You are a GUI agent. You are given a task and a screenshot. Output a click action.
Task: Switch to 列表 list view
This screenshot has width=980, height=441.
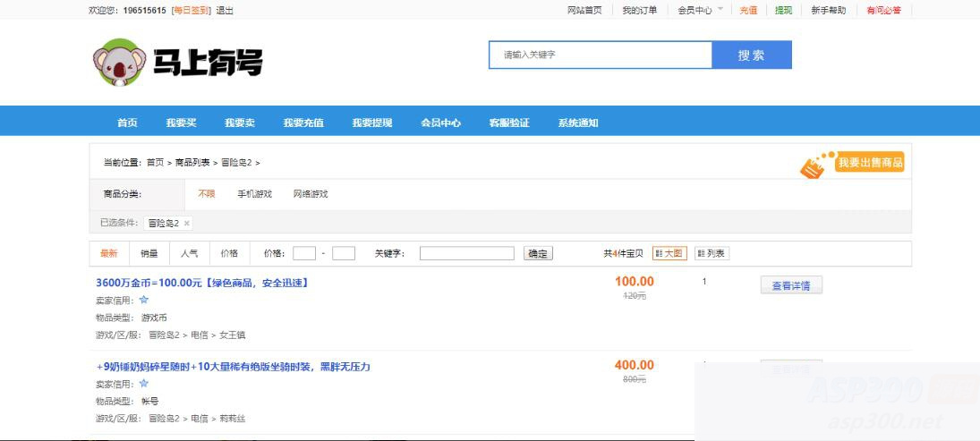712,253
